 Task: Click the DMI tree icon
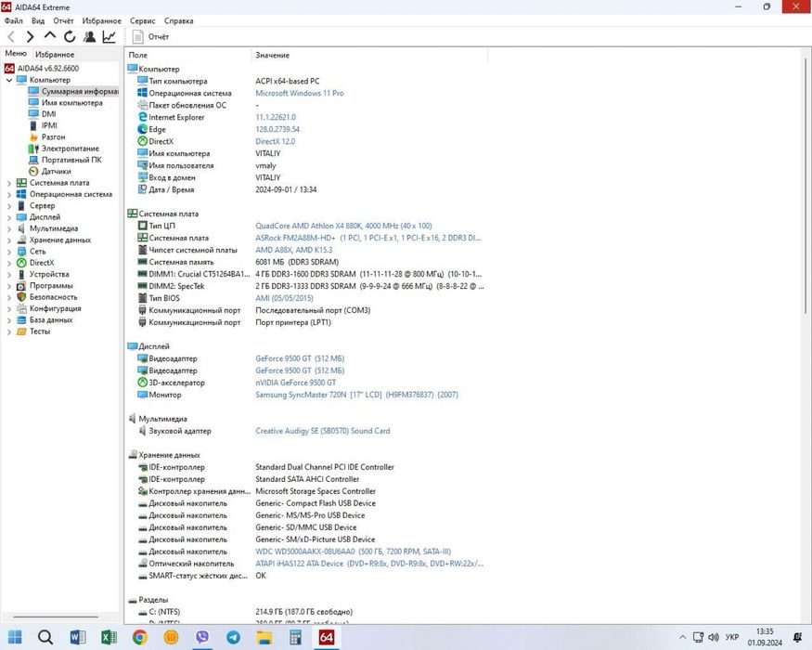click(33, 114)
